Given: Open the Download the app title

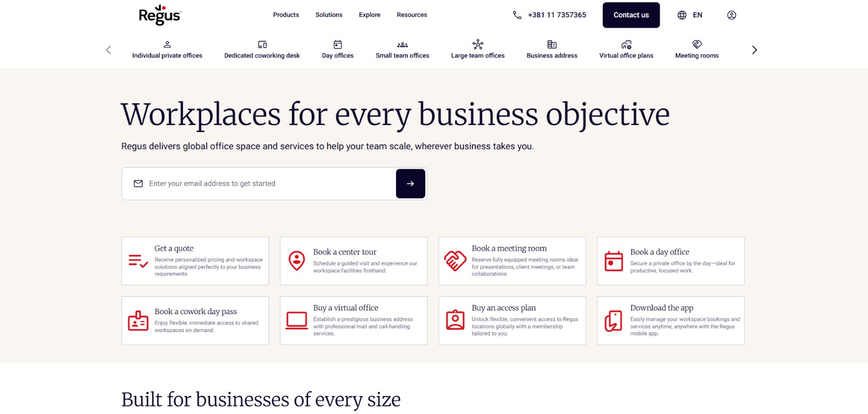Looking at the screenshot, I should (x=662, y=308).
